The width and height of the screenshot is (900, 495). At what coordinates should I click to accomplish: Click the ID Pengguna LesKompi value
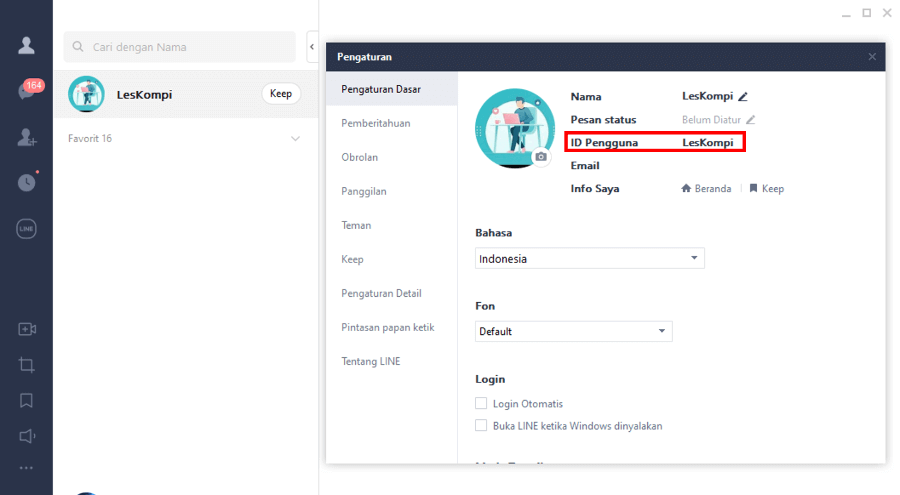708,142
